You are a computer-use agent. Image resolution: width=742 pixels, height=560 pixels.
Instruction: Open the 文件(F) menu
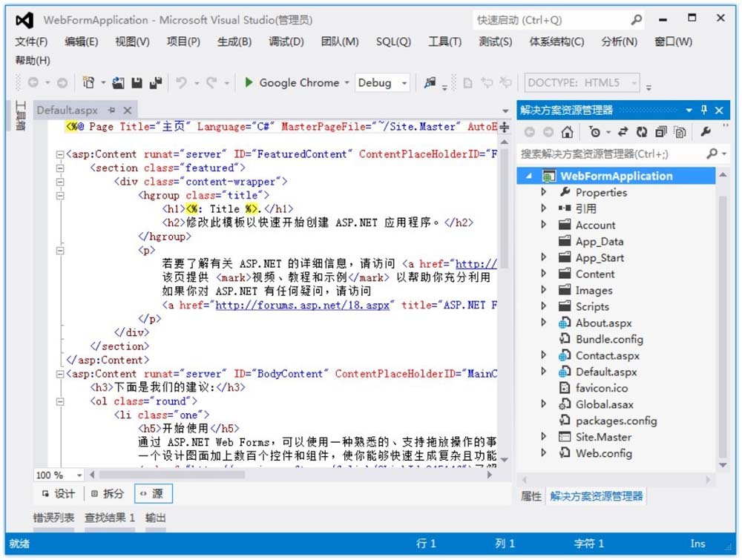tap(31, 42)
